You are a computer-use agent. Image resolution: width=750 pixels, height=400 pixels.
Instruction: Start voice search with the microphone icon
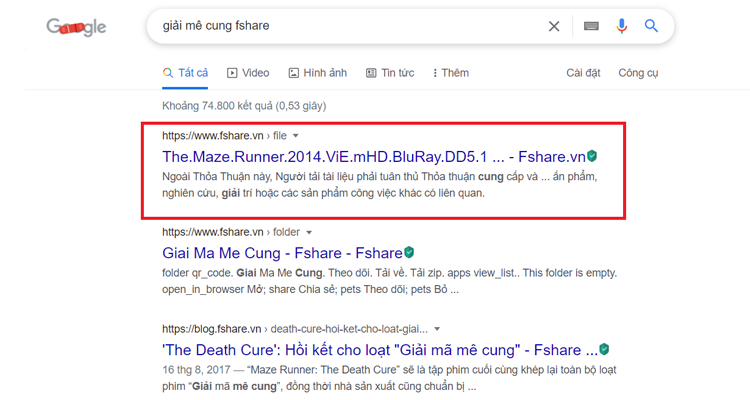[621, 26]
